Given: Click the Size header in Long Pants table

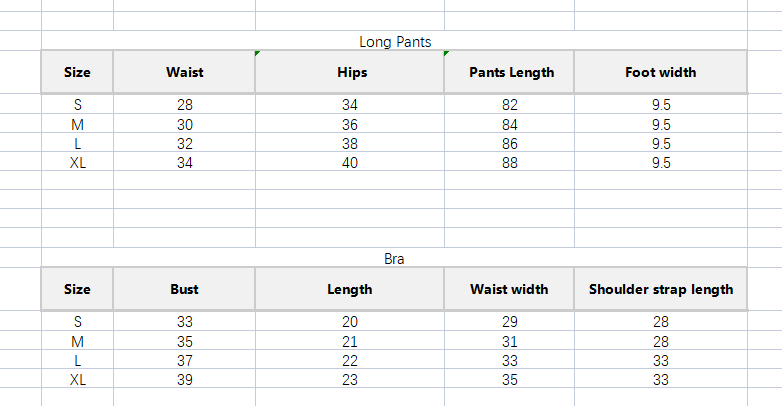Looking at the screenshot, I should point(77,72).
